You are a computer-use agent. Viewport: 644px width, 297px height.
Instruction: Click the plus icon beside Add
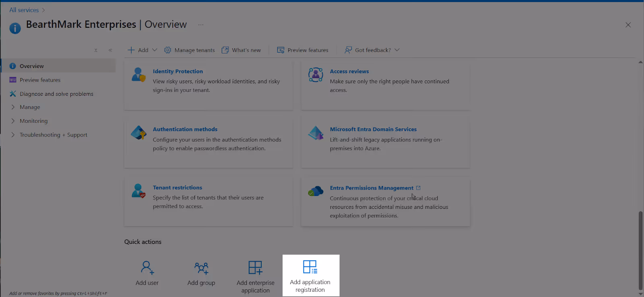tap(131, 50)
